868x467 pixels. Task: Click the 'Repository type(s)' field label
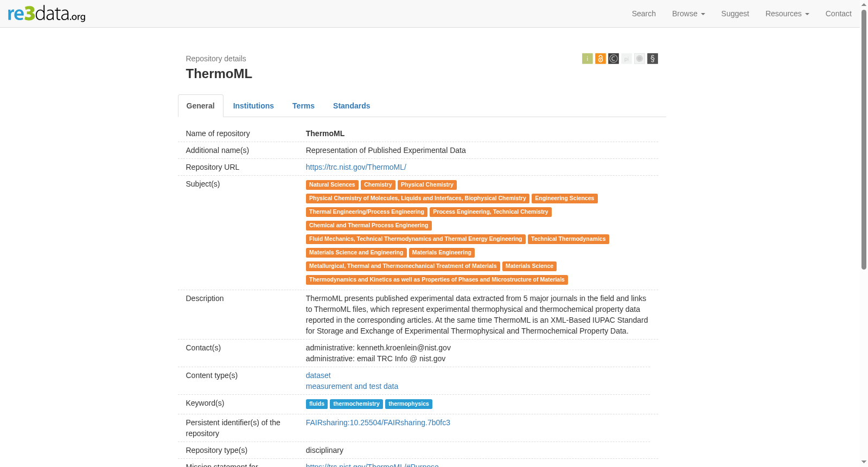click(217, 450)
